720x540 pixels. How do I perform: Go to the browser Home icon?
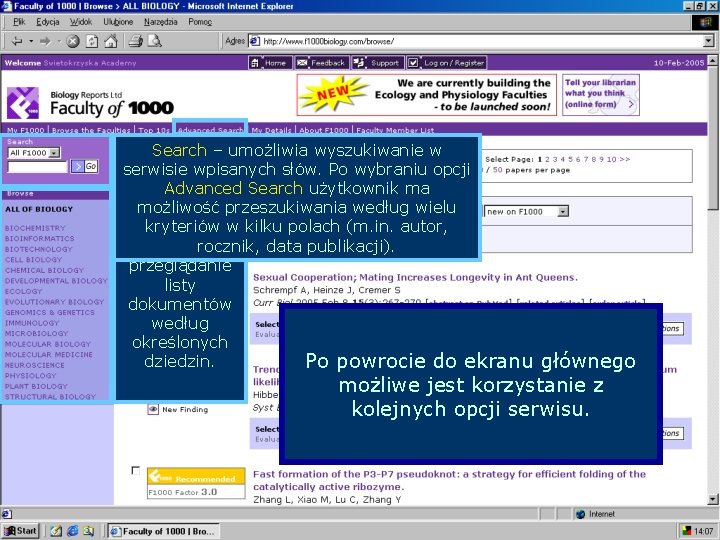pyautogui.click(x=111, y=41)
